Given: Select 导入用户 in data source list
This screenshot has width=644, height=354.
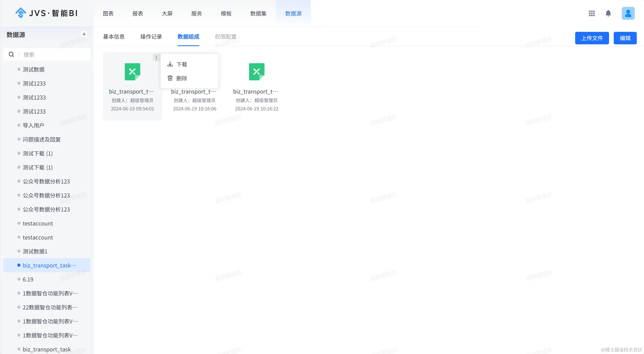Looking at the screenshot, I should point(33,125).
